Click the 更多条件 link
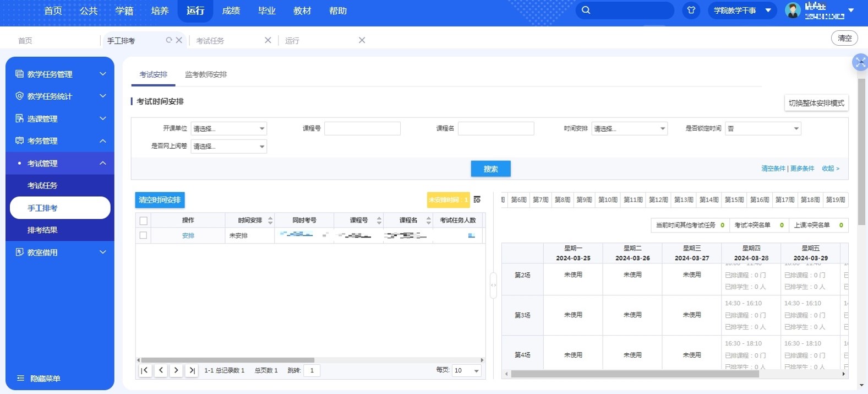Screen dimensions: 868x394 pos(802,169)
